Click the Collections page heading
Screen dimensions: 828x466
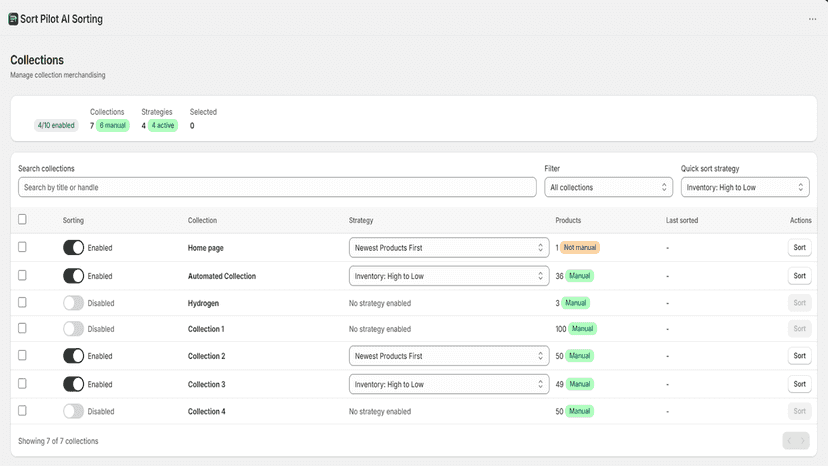(37, 60)
